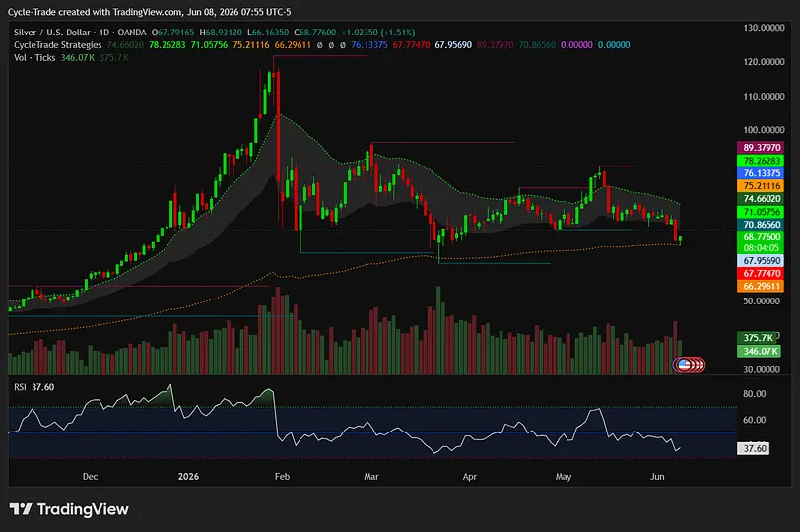Select white legend value 67.95690
The height and width of the screenshot is (532, 800).
(453, 45)
